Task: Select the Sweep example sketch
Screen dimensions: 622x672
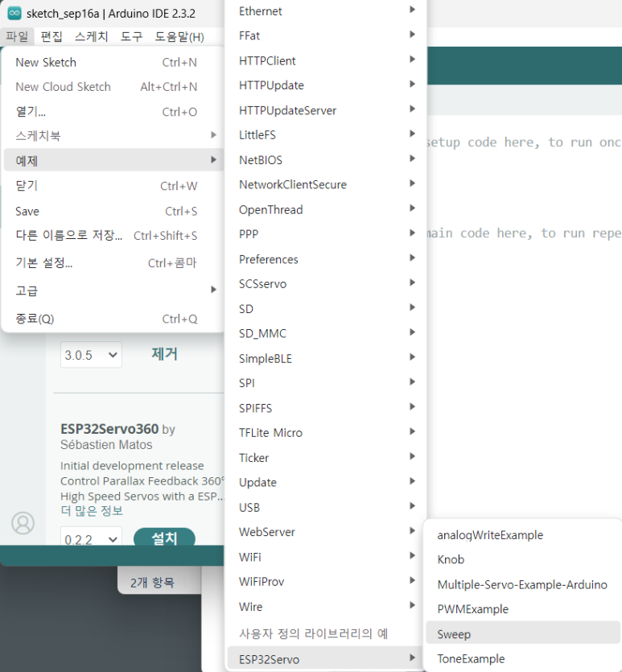Action: click(523, 633)
